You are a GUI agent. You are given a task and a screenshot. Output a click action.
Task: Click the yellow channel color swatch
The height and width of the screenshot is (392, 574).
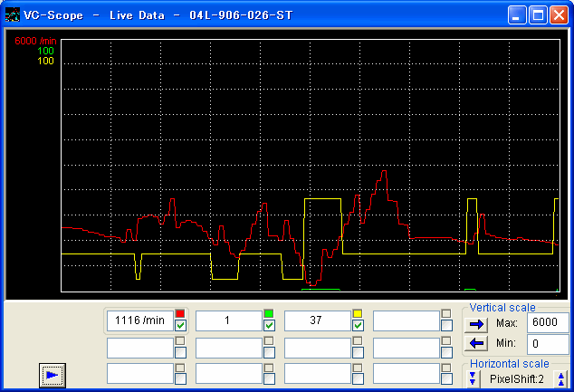click(358, 314)
